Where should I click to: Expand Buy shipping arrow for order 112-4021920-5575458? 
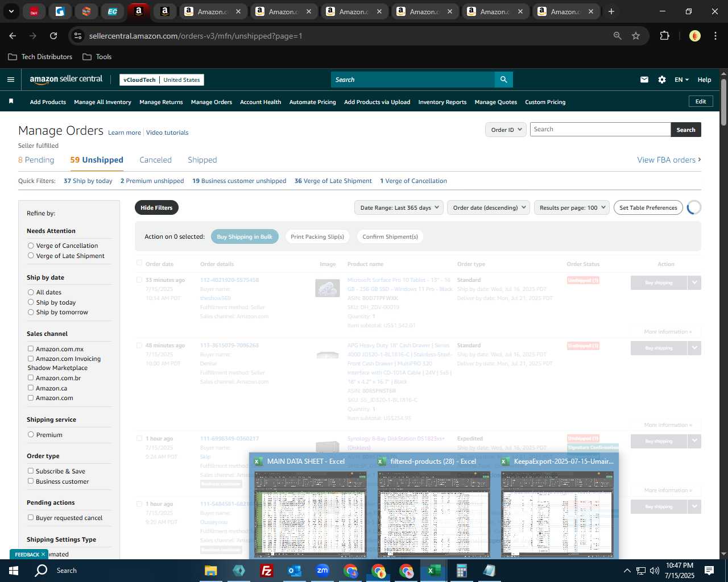pyautogui.click(x=694, y=282)
